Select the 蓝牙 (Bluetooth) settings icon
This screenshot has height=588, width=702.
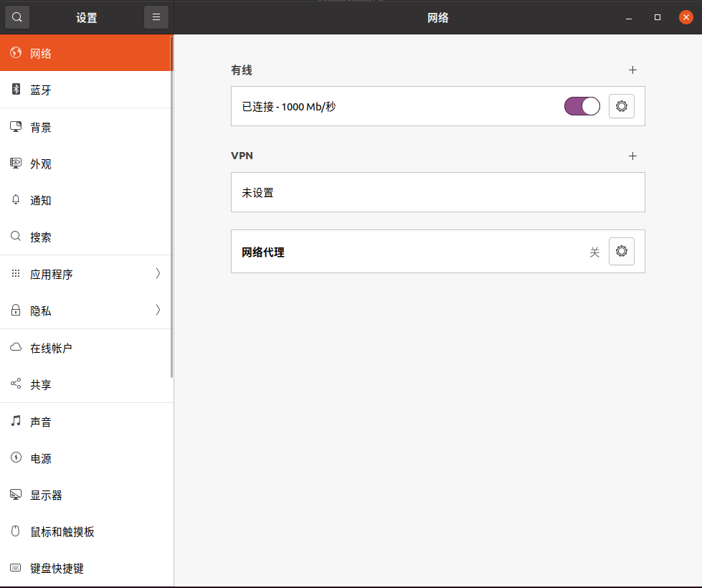click(x=15, y=90)
